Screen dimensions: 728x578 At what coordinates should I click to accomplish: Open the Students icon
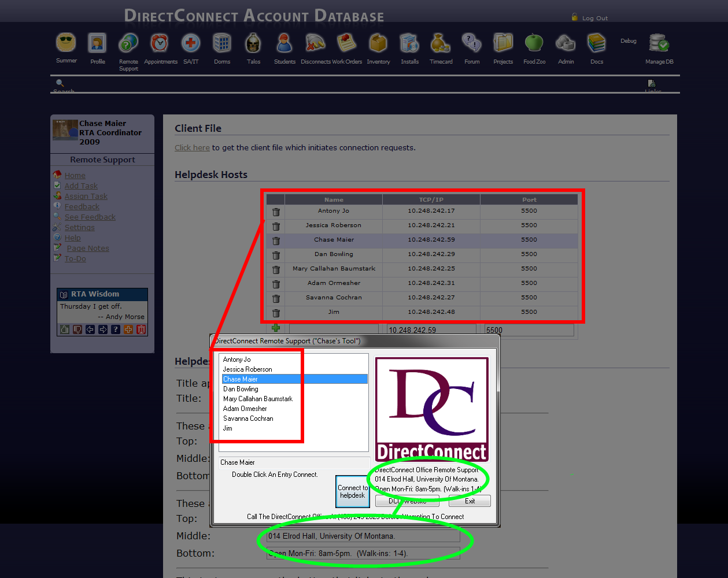pyautogui.click(x=284, y=43)
